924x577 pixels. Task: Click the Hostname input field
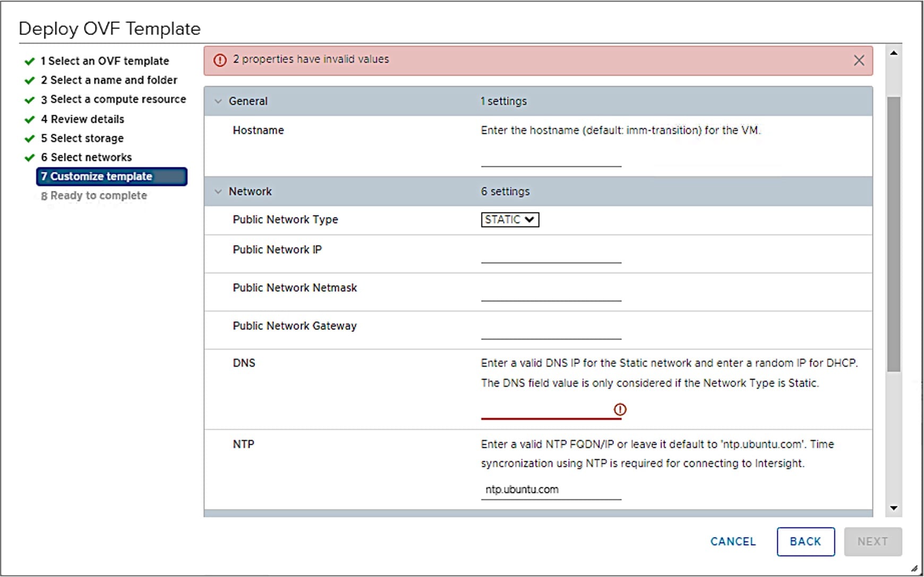551,162
